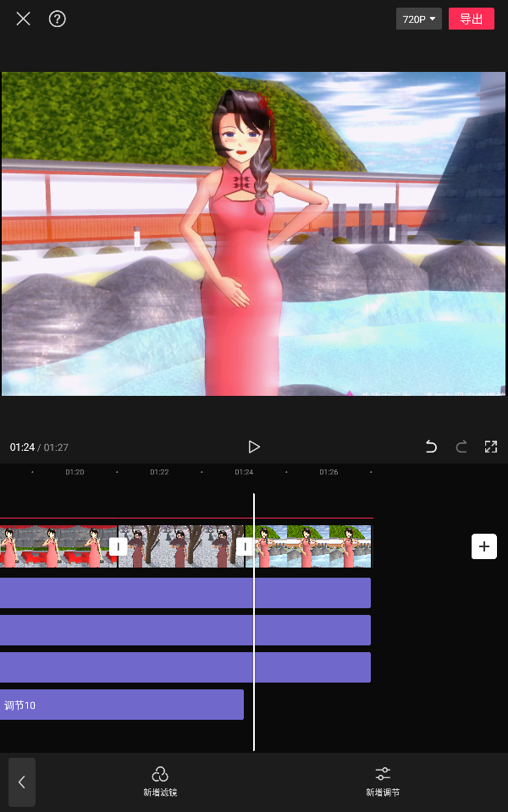Click the 01:26 mark on timeline ruler
The height and width of the screenshot is (812, 508).
pyautogui.click(x=329, y=472)
